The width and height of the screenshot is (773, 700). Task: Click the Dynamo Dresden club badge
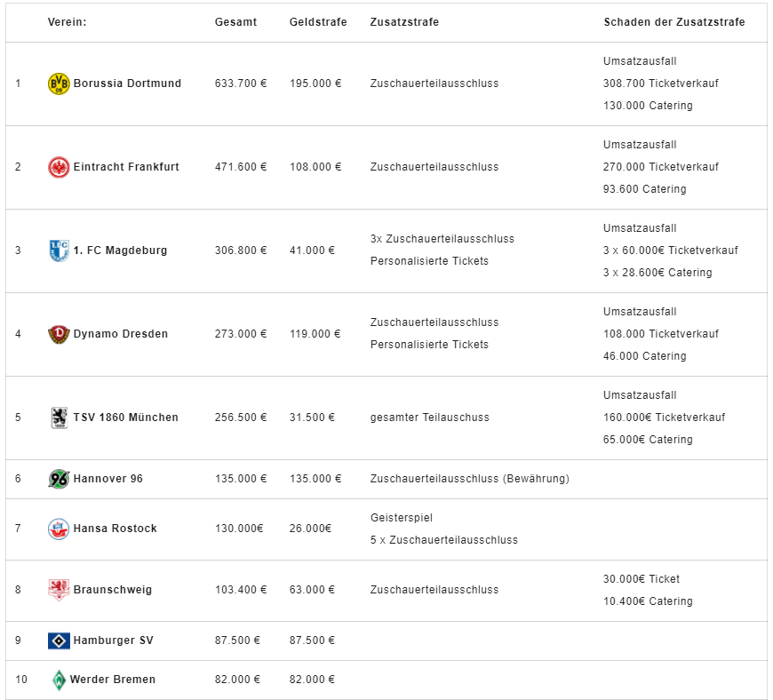pos(59,334)
